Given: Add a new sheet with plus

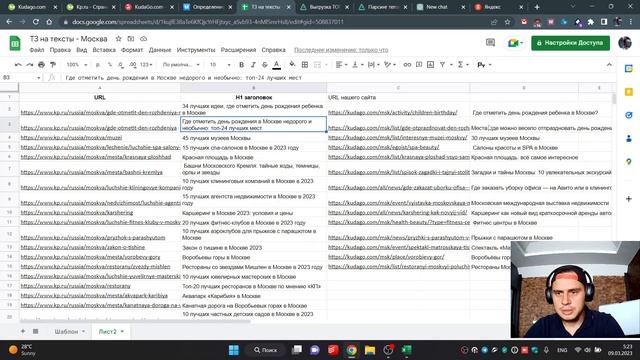Looking at the screenshot, I should tap(23, 331).
